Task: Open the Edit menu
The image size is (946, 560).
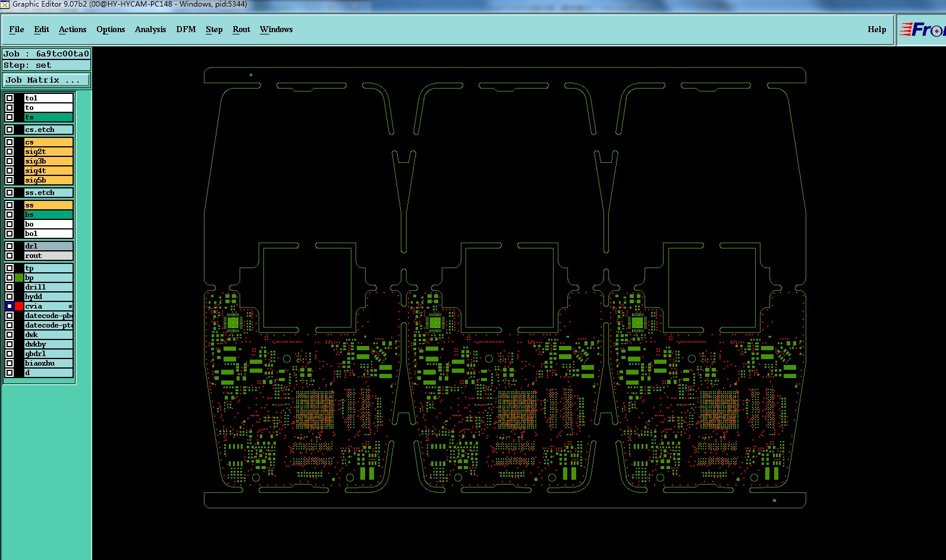Action: pos(42,29)
